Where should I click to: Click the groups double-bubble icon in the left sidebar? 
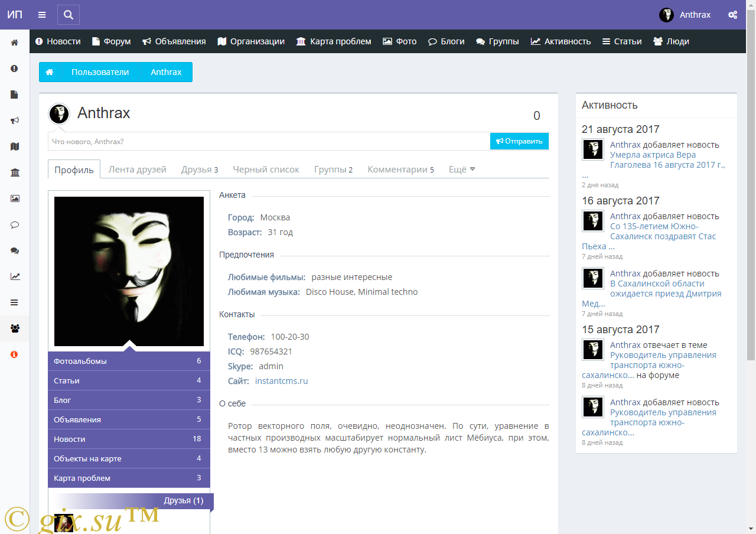[15, 250]
